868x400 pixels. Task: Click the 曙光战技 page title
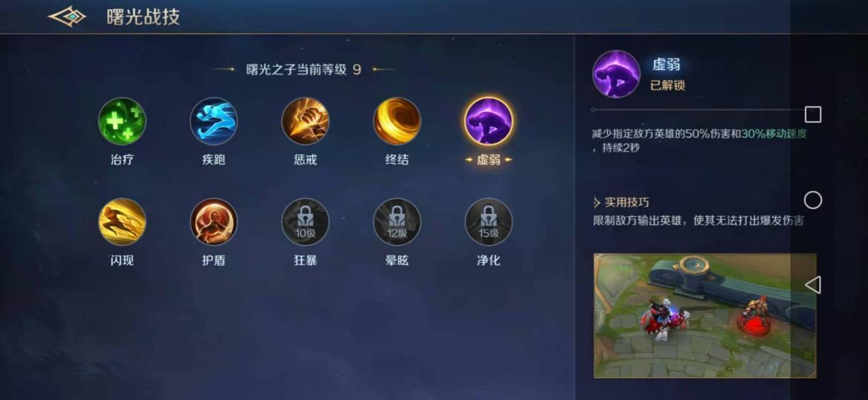coord(143,17)
